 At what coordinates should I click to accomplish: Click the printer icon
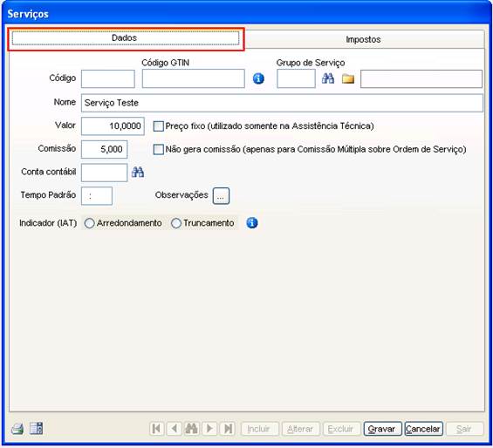tap(17, 429)
